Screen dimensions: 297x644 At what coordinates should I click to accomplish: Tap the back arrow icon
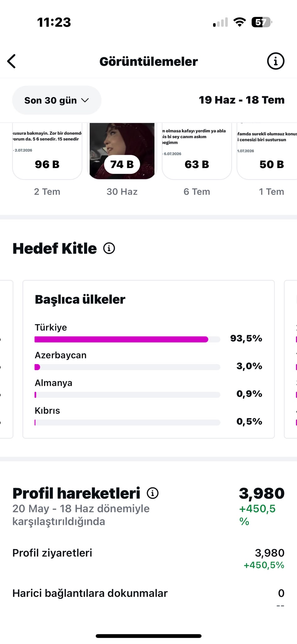click(12, 61)
